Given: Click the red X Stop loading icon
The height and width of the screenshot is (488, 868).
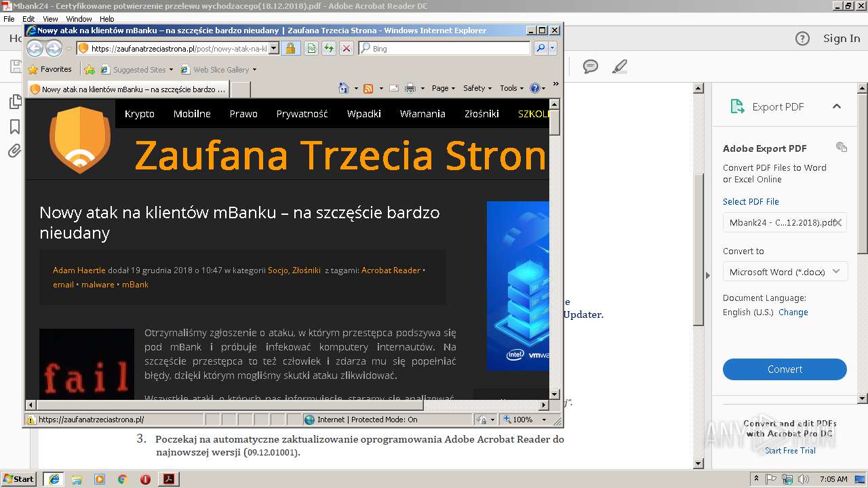Looking at the screenshot, I should tap(347, 48).
